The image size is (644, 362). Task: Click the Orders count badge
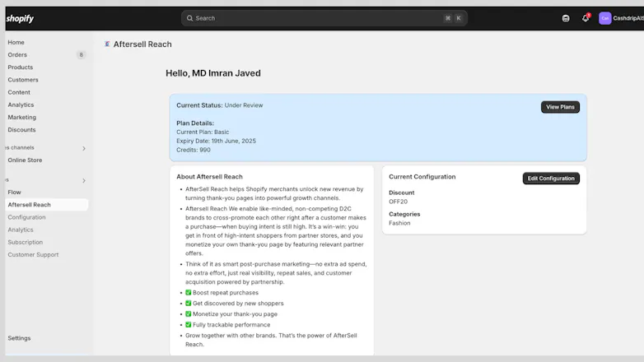pos(81,54)
